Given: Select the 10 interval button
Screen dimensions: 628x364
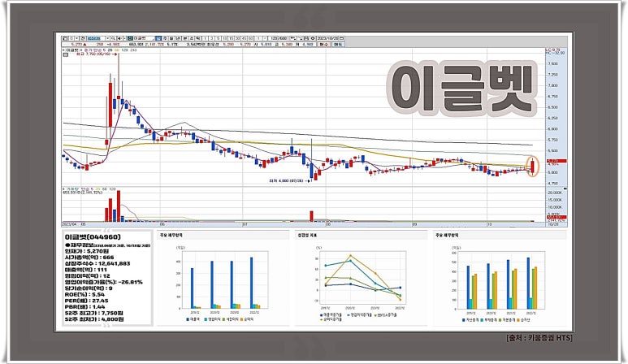Looking at the screenshot, I should click(x=225, y=38).
